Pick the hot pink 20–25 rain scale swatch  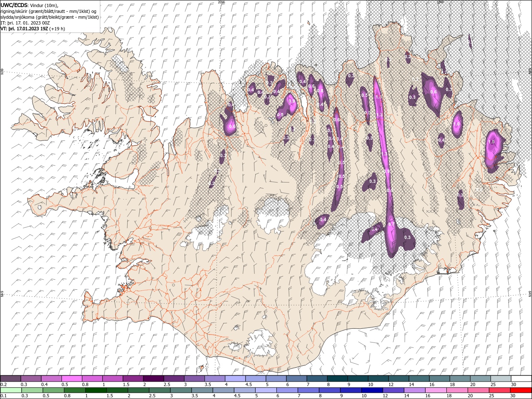(x=478, y=390)
